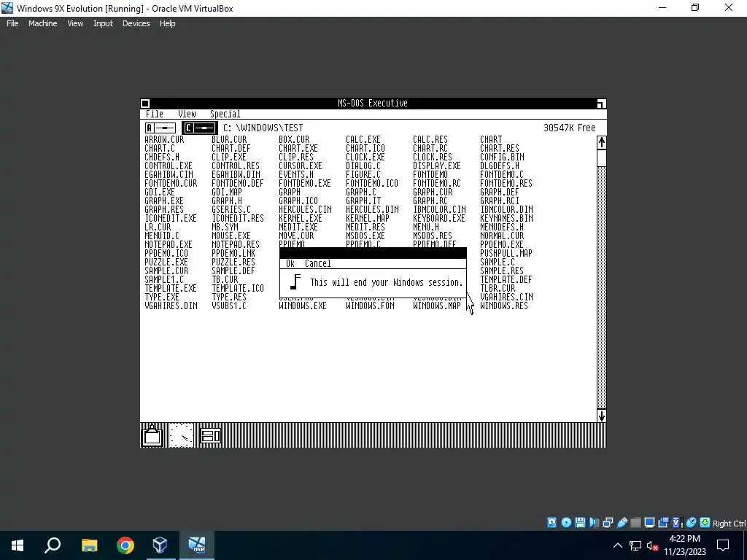Cancel the end session dialog

click(x=318, y=263)
